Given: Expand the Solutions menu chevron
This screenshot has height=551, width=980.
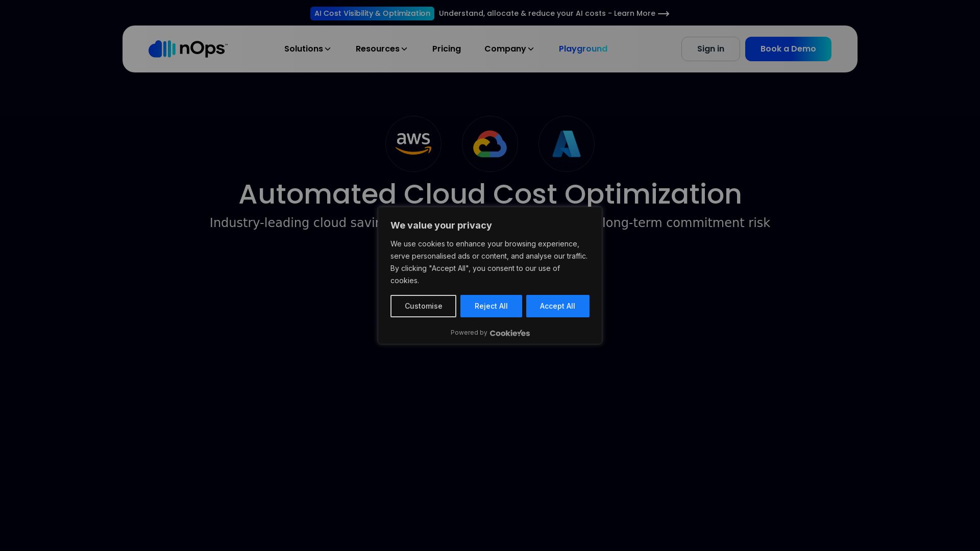Looking at the screenshot, I should pyautogui.click(x=328, y=49).
